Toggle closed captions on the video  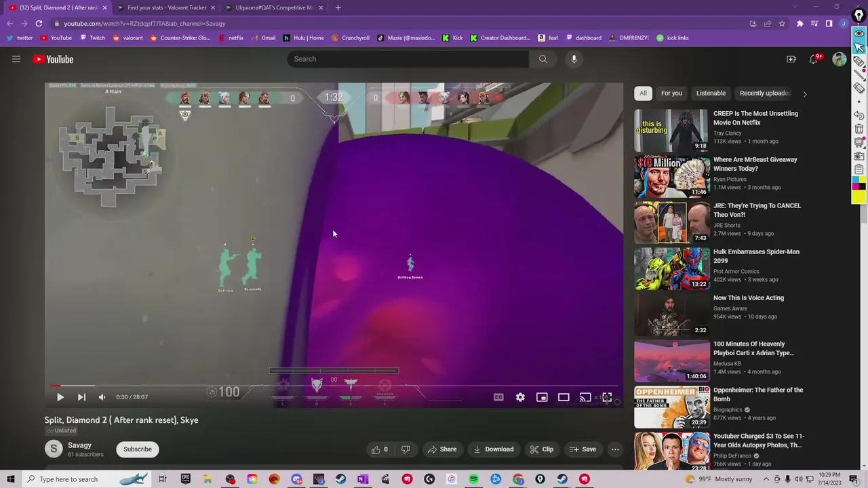click(x=498, y=397)
